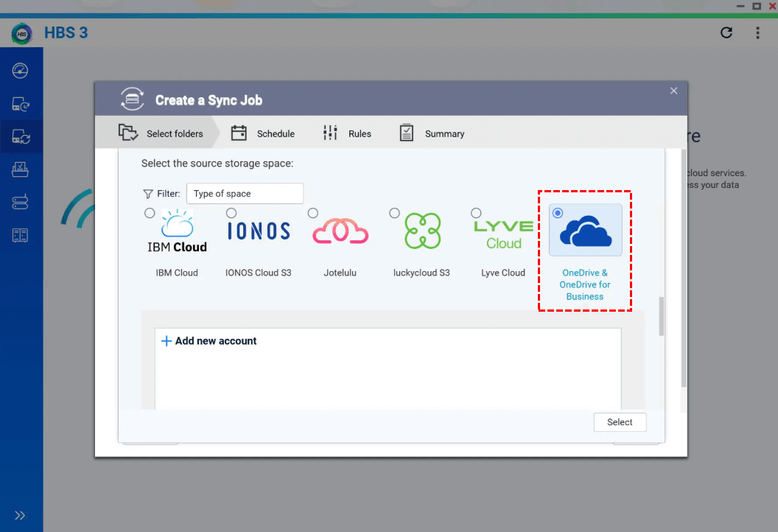Click the Select folders folder icon
This screenshot has width=778, height=532.
point(128,133)
